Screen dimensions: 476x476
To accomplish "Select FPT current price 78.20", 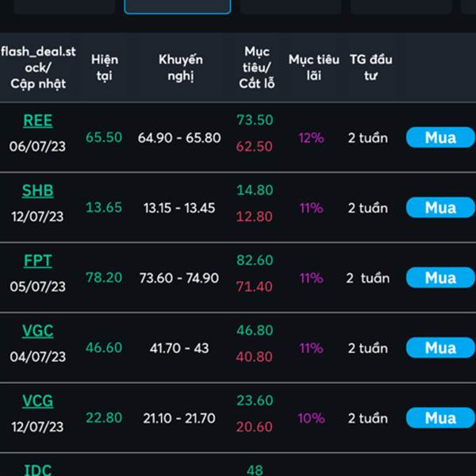I will [104, 278].
